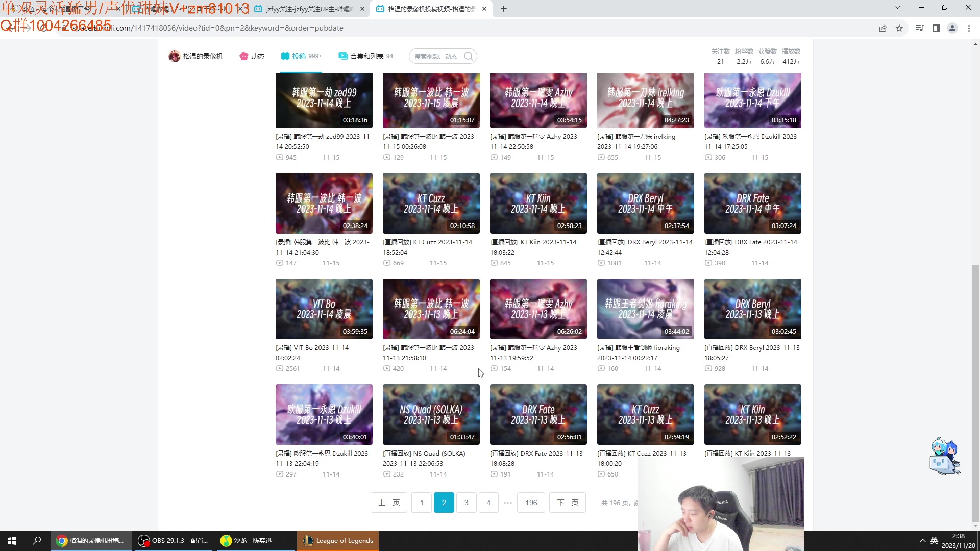The image size is (980, 551).
Task: Switch to OBS 29.1.3 in the taskbar
Action: point(174,541)
